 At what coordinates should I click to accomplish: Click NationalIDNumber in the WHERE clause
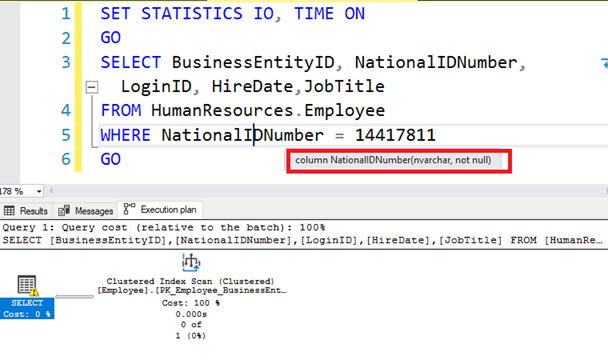coord(242,135)
